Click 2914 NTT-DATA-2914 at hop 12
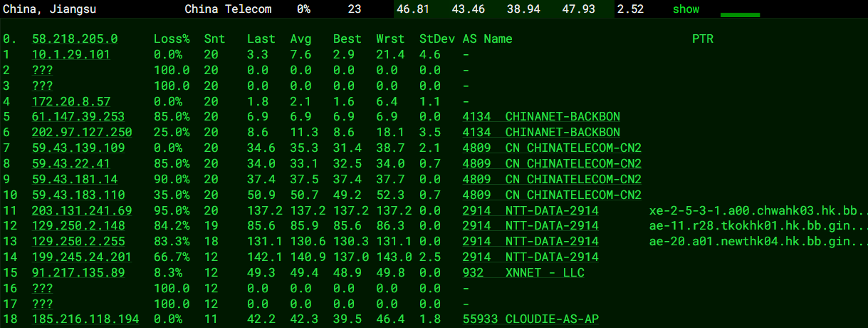This screenshot has width=868, height=328. click(x=530, y=227)
